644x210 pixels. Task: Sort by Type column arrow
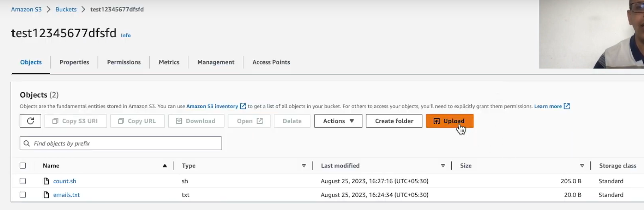(x=304, y=166)
